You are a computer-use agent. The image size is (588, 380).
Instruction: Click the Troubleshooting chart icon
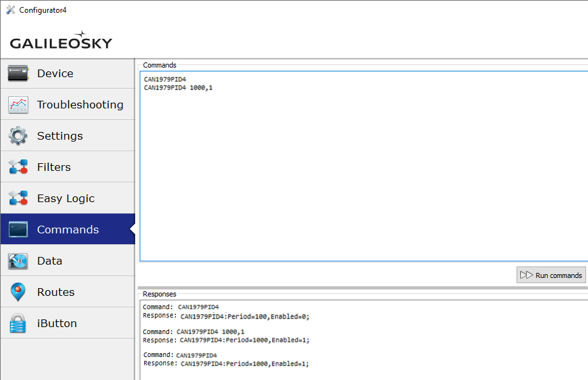(x=18, y=105)
